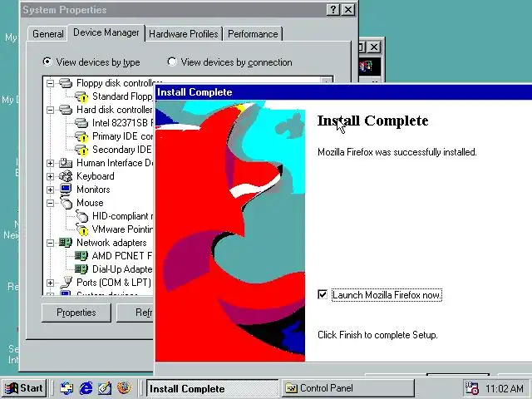Image resolution: width=532 pixels, height=399 pixels.
Task: Launch Firefox from the quick launch bar
Action: [x=124, y=388]
